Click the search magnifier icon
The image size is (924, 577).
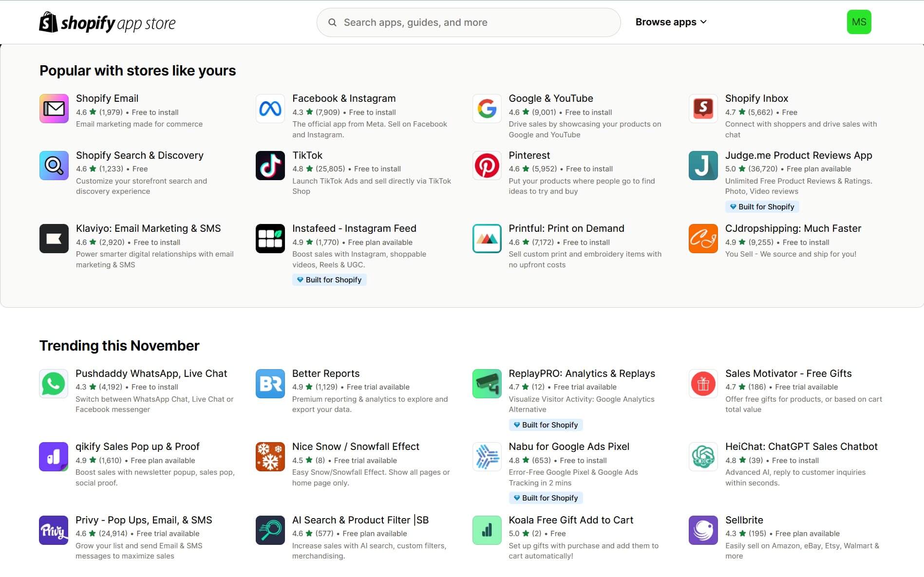coord(332,22)
